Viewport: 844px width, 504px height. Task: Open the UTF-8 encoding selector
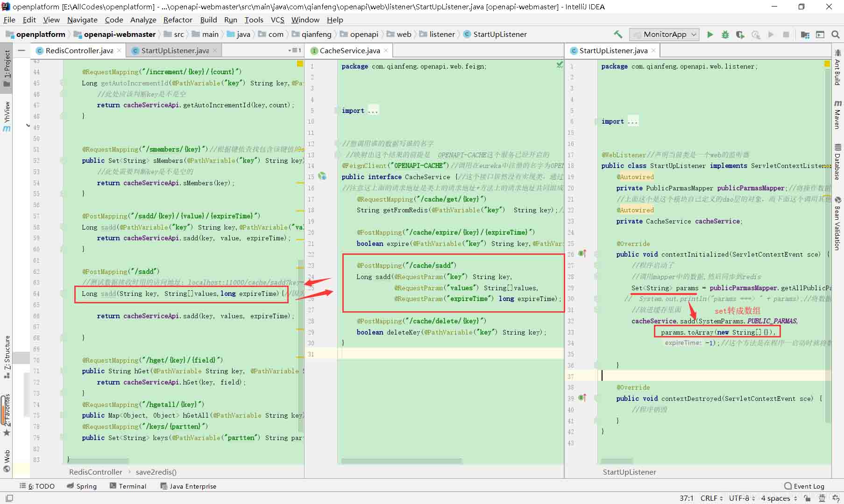(742, 498)
